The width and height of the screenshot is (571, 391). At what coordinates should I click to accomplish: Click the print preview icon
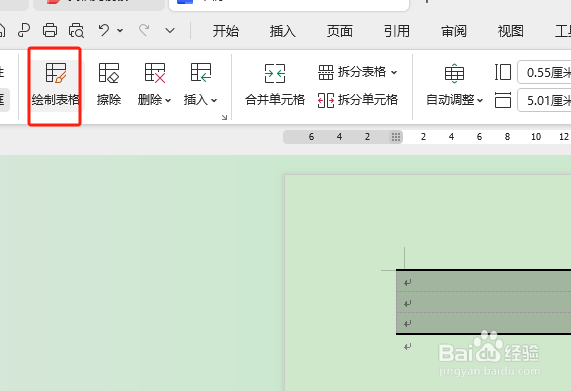pos(76,31)
